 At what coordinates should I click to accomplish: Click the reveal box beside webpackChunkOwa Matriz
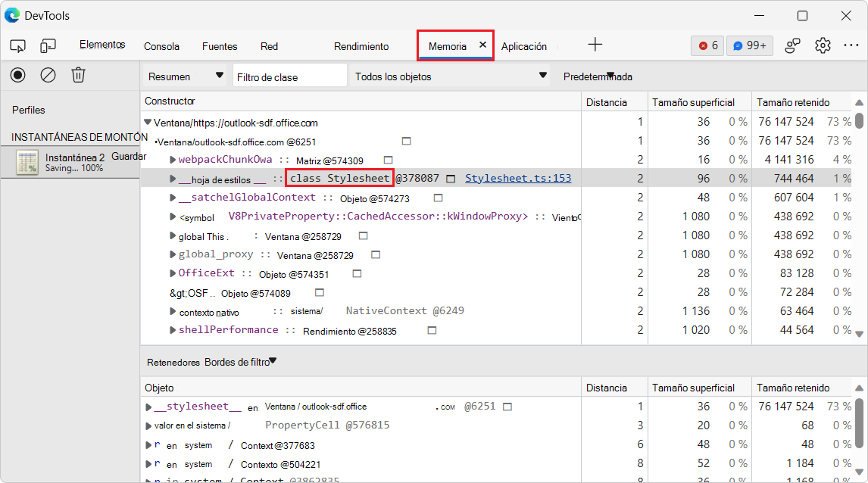(388, 160)
